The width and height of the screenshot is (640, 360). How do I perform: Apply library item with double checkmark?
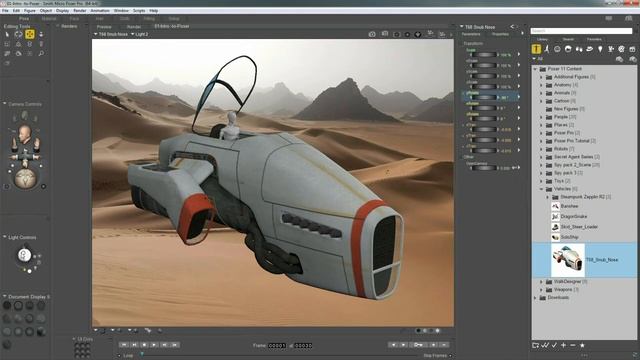point(545,345)
